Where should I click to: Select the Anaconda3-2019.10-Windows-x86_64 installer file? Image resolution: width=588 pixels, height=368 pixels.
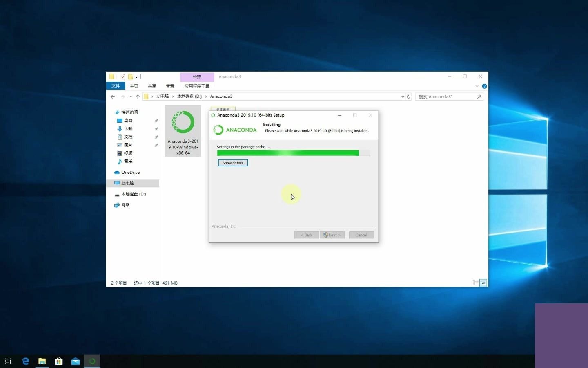183,131
